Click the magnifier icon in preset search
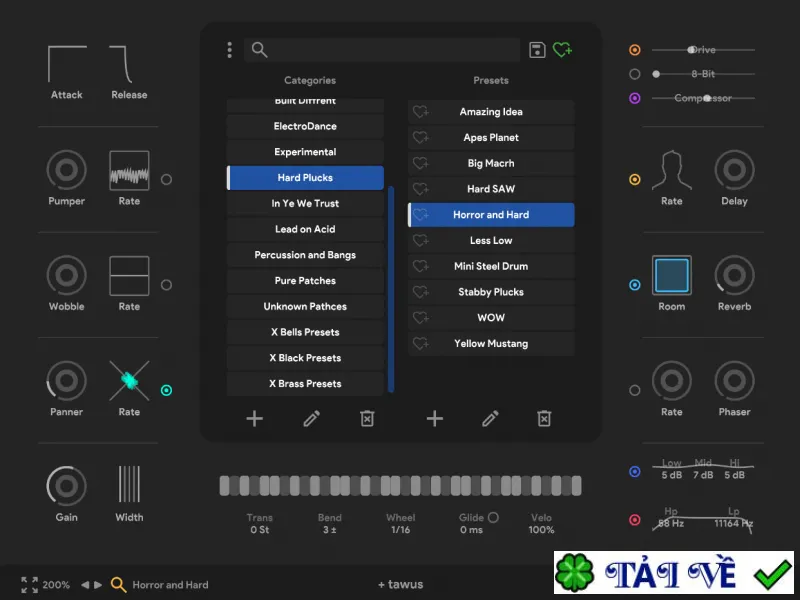The image size is (800, 600). [x=259, y=49]
